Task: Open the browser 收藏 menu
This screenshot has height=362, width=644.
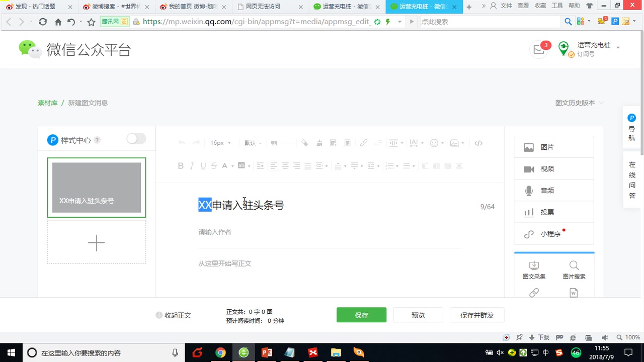Action: 540,6
